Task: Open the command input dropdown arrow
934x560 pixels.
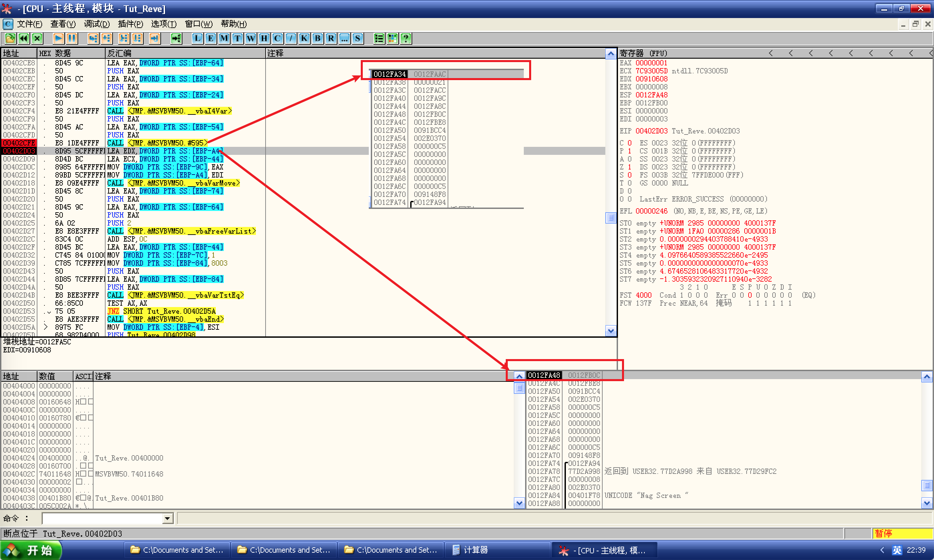Action: tap(167, 519)
